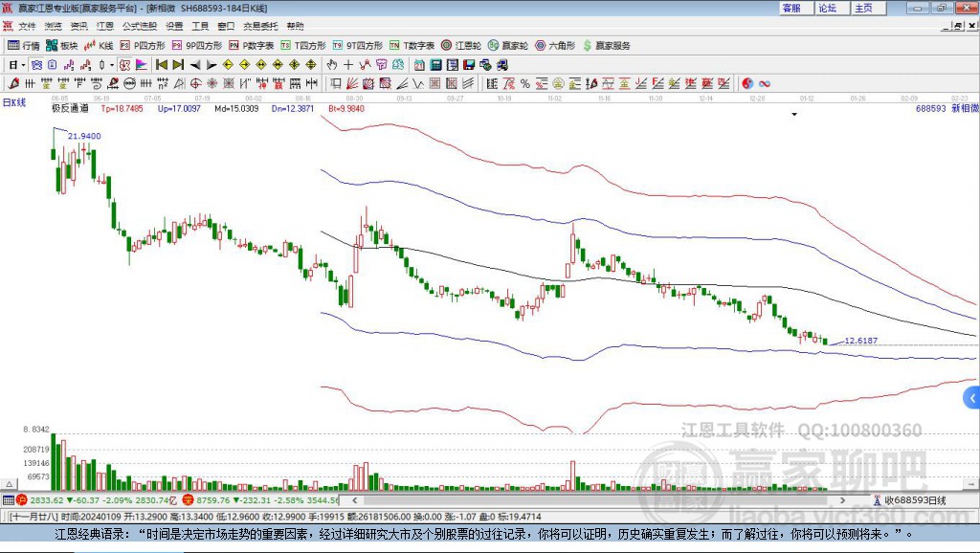Open the calculator icon

tap(435, 64)
